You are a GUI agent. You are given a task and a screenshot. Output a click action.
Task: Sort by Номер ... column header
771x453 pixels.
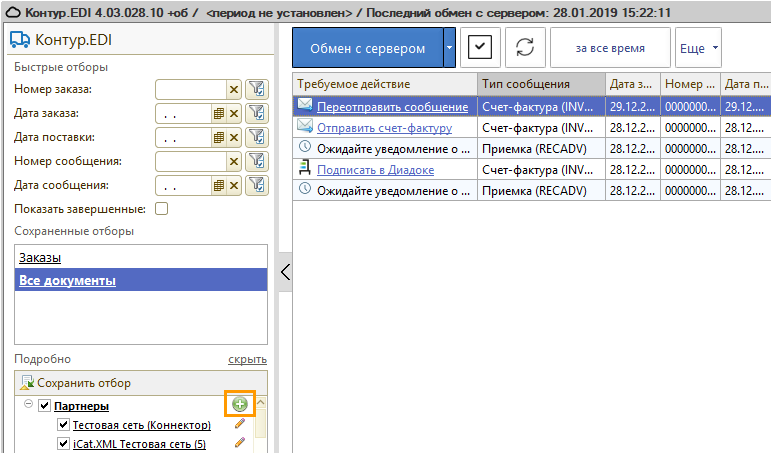tap(690, 84)
